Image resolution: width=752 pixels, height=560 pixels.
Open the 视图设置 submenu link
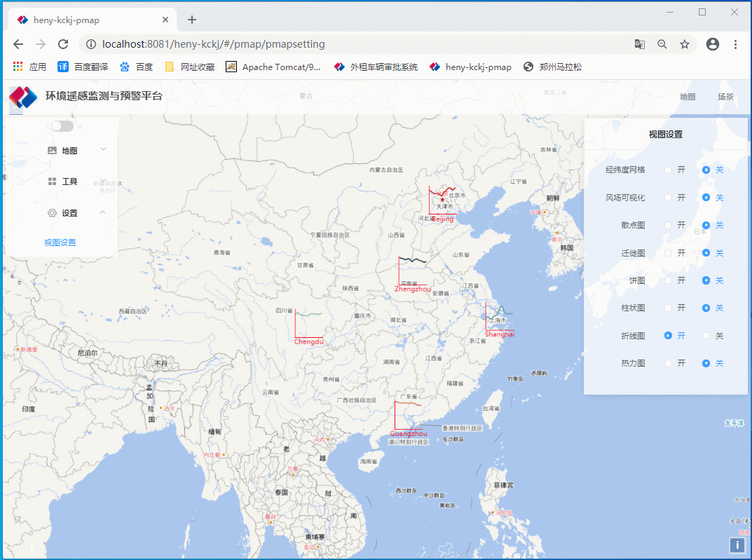60,243
